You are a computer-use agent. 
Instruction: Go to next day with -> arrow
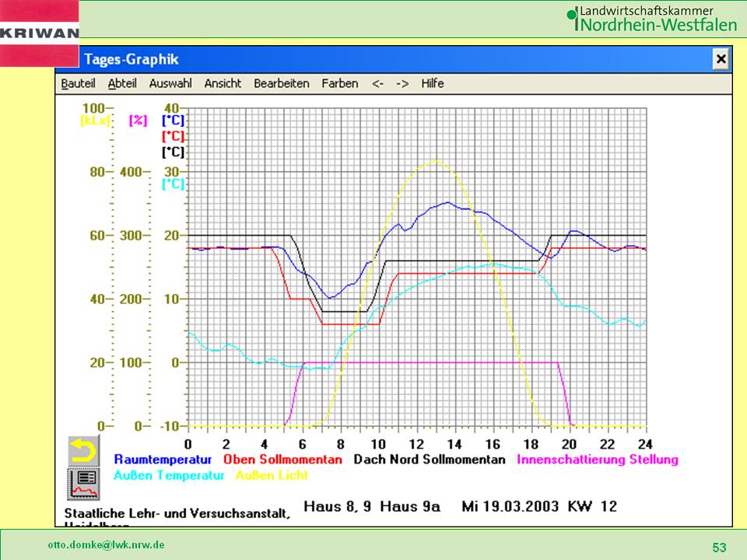click(x=402, y=83)
